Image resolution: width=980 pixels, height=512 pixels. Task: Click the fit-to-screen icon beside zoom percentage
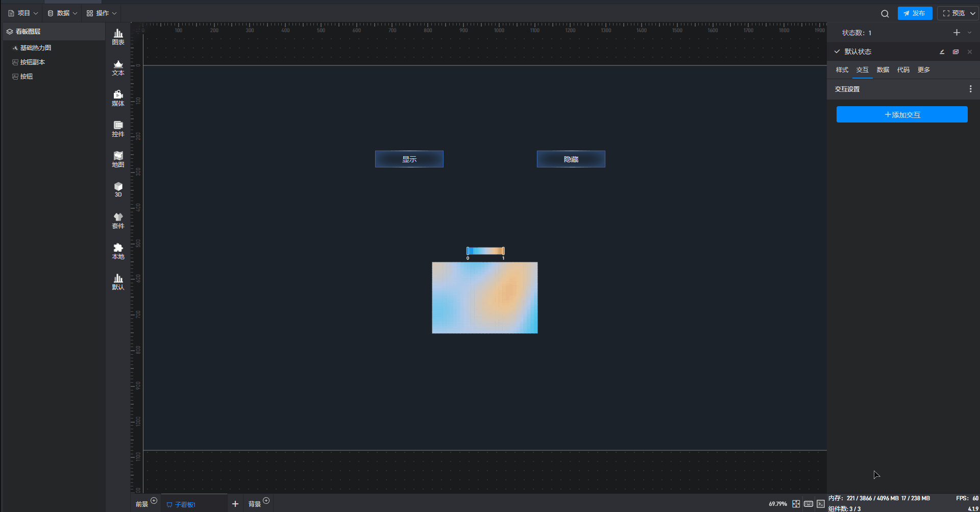pos(796,504)
